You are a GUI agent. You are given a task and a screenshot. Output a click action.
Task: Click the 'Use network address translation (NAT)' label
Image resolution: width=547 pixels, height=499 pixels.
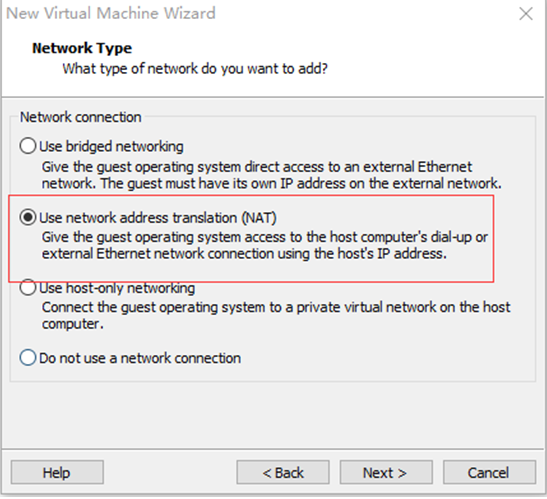click(x=158, y=218)
